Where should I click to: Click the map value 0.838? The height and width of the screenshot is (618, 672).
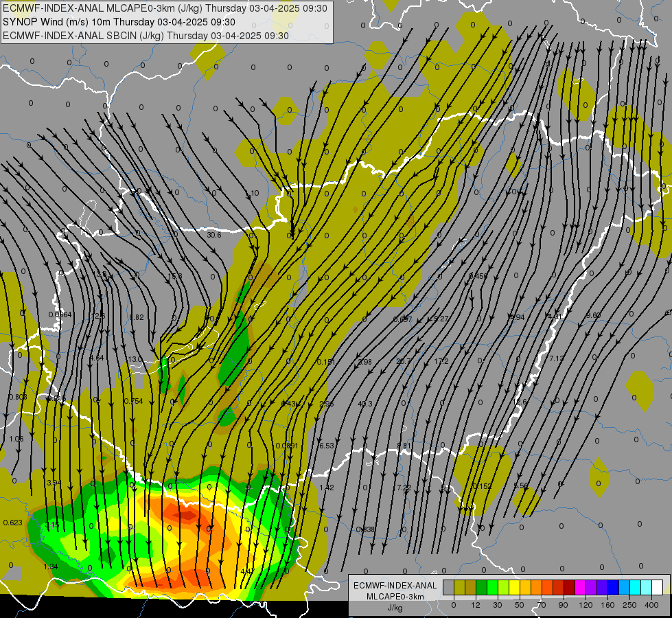pyautogui.click(x=366, y=529)
